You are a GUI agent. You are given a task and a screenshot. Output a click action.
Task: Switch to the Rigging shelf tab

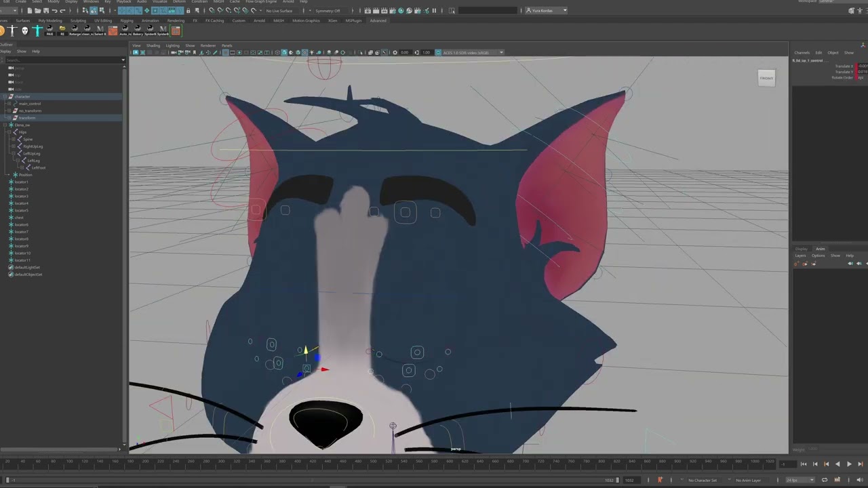coord(127,20)
